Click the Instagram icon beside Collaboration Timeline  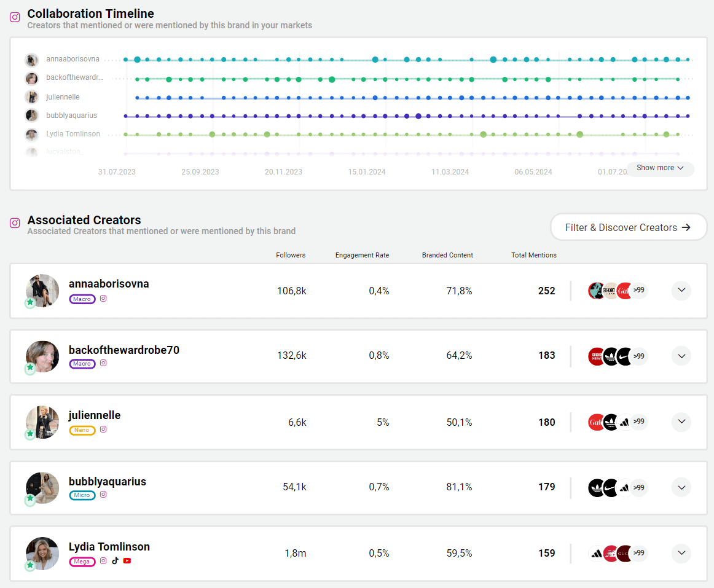click(15, 17)
